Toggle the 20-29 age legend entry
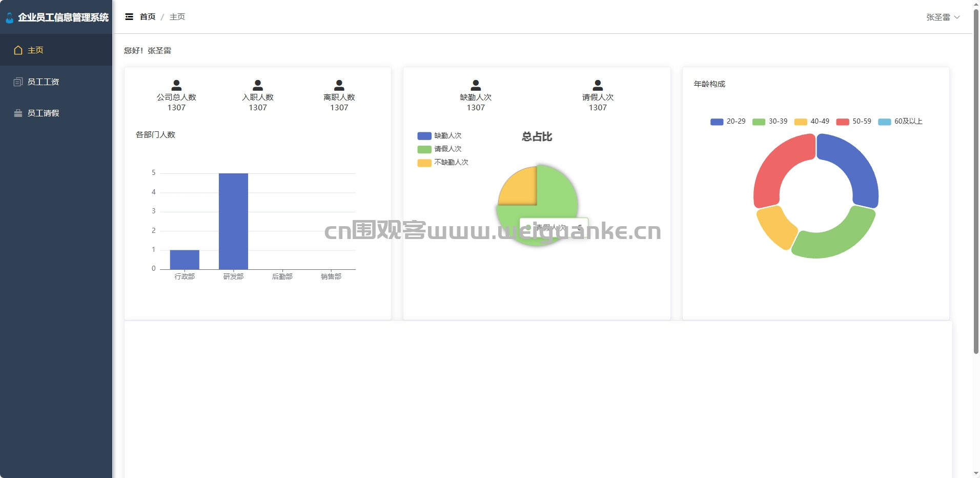The width and height of the screenshot is (980, 478). point(728,122)
